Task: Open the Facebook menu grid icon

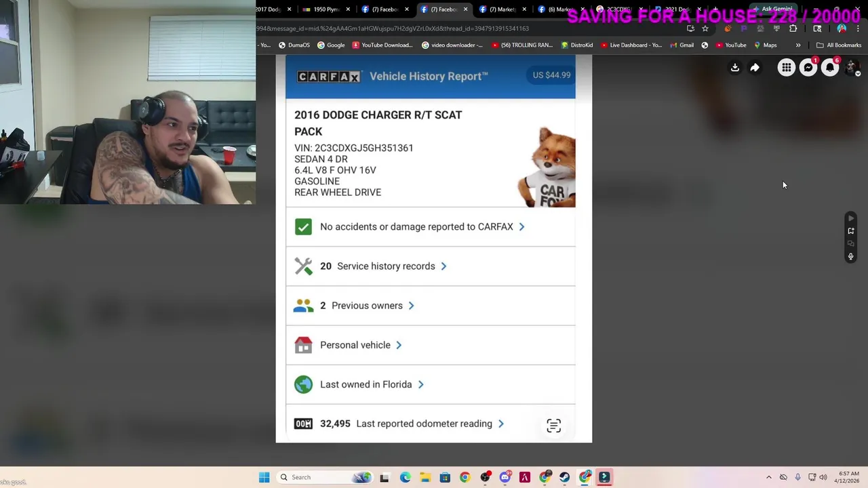Action: coord(786,68)
